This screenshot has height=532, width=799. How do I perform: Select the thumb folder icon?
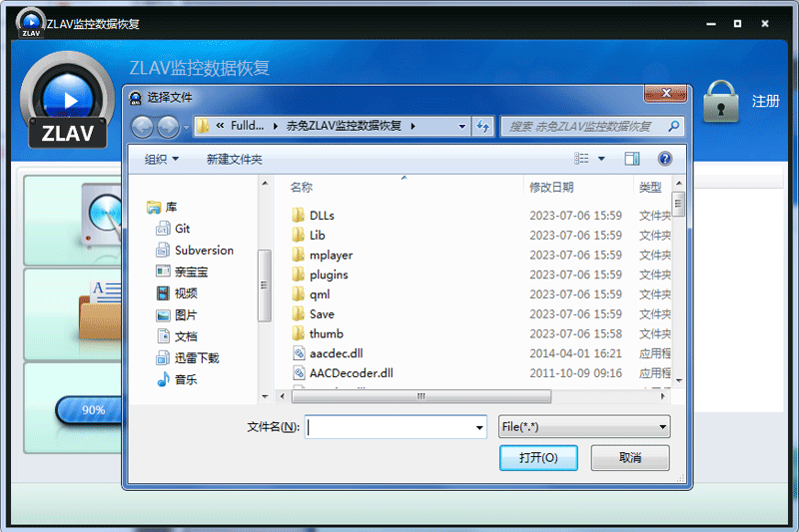(x=298, y=333)
